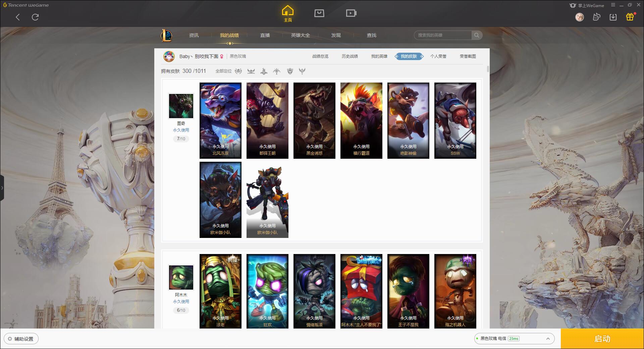The width and height of the screenshot is (644, 349).
Task: Open 辅助设置 settings
Action: pyautogui.click(x=21, y=339)
